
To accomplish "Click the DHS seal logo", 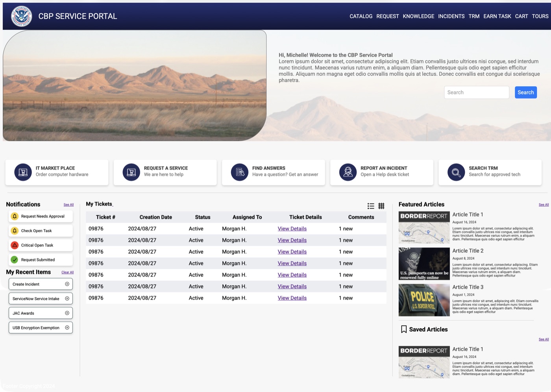I will (22, 16).
